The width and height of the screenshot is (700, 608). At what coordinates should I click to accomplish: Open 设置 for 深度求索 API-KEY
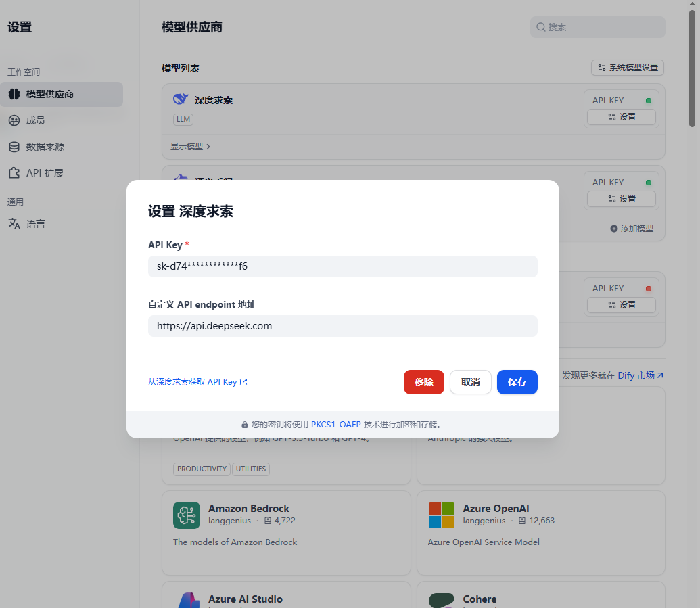[x=622, y=117]
